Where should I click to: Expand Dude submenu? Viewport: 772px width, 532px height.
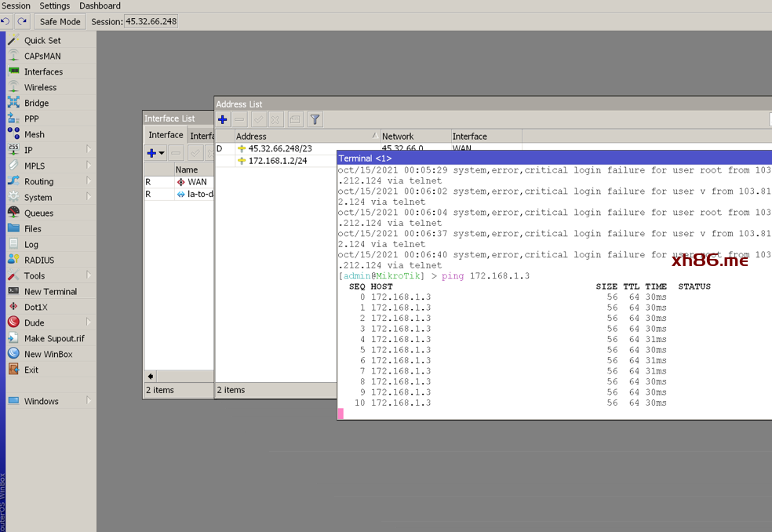pos(89,322)
